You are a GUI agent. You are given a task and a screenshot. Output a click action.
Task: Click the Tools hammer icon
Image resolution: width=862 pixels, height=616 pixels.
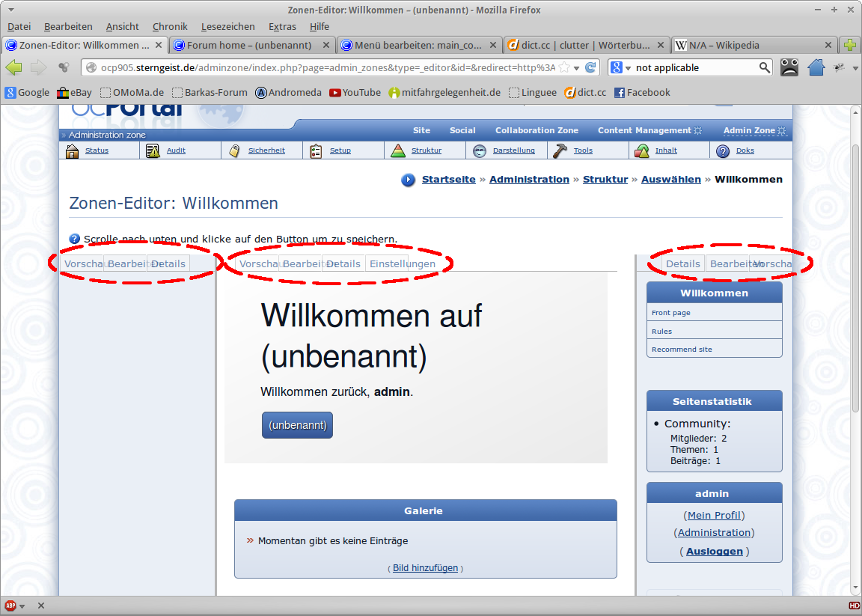[560, 150]
